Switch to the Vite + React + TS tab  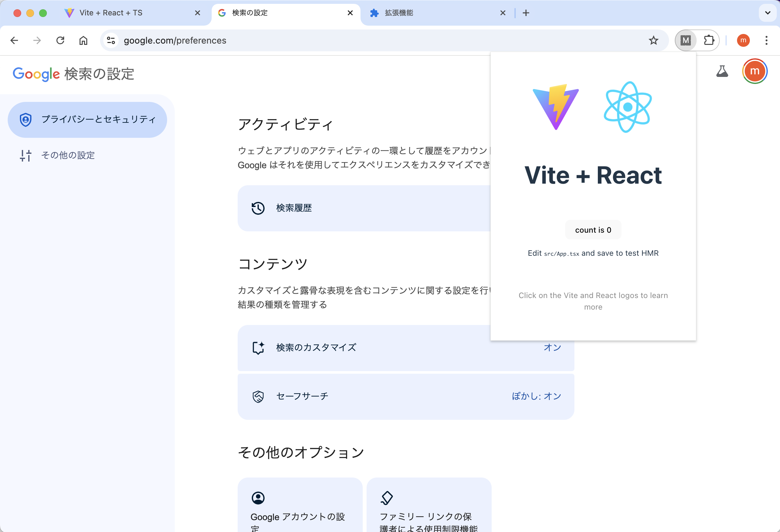[111, 13]
